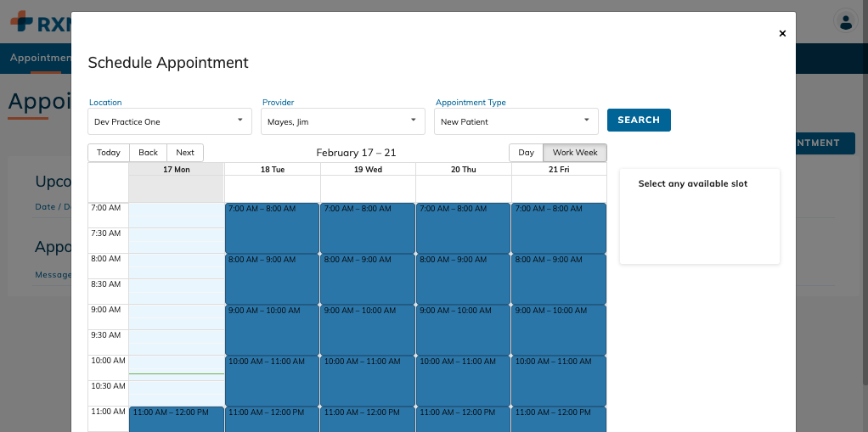868x432 pixels.
Task: Pick Wednesday 7:00 AM – 8:00 AM slot
Action: point(368,228)
